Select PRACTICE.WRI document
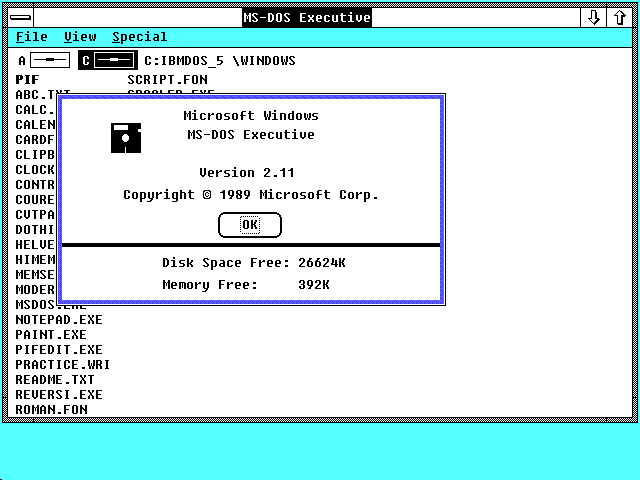 [x=62, y=365]
